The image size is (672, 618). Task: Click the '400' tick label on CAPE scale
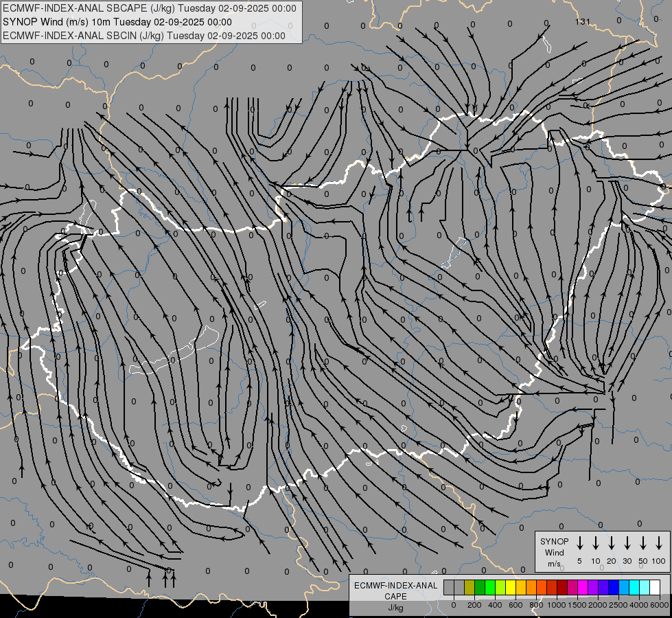coord(496,605)
